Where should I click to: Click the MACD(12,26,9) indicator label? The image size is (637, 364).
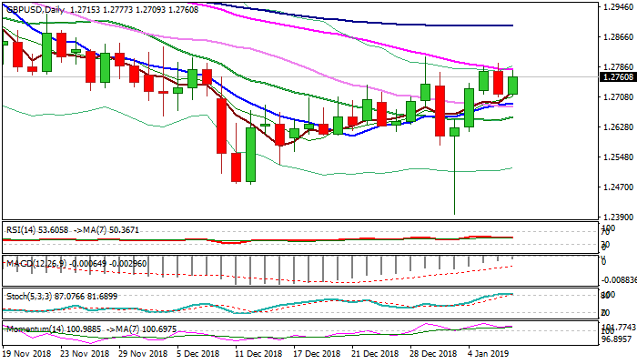29,263
